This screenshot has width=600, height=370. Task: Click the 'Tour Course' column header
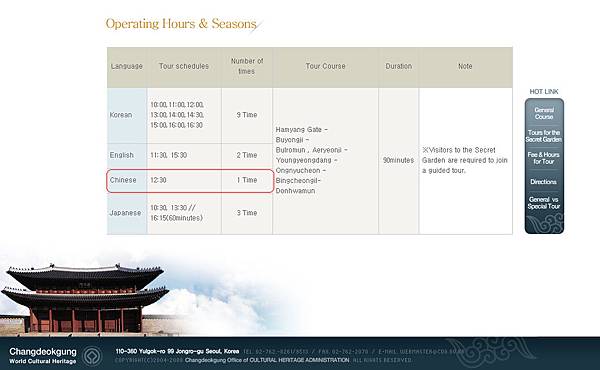pyautogui.click(x=325, y=66)
